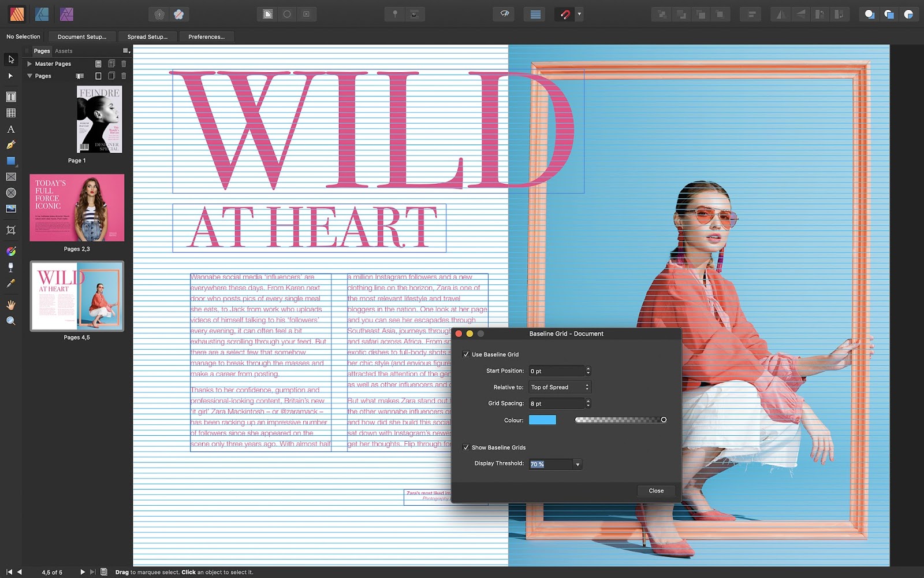Viewport: 924px width, 578px height.
Task: Uncheck Show Baseline Grids checkbox
Action: 466,447
